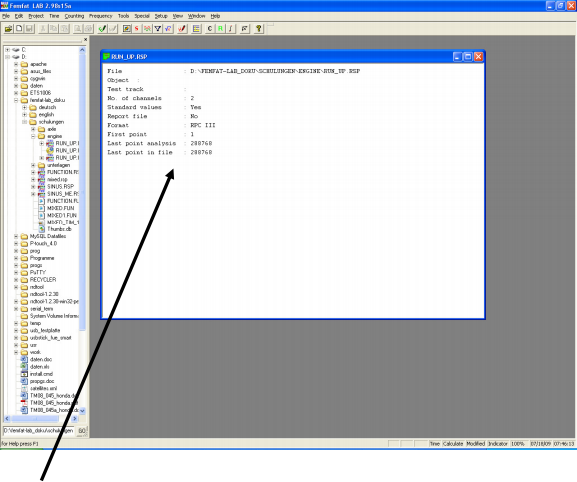Select the daten.doc file
The width and height of the screenshot is (577, 482).
(41, 359)
